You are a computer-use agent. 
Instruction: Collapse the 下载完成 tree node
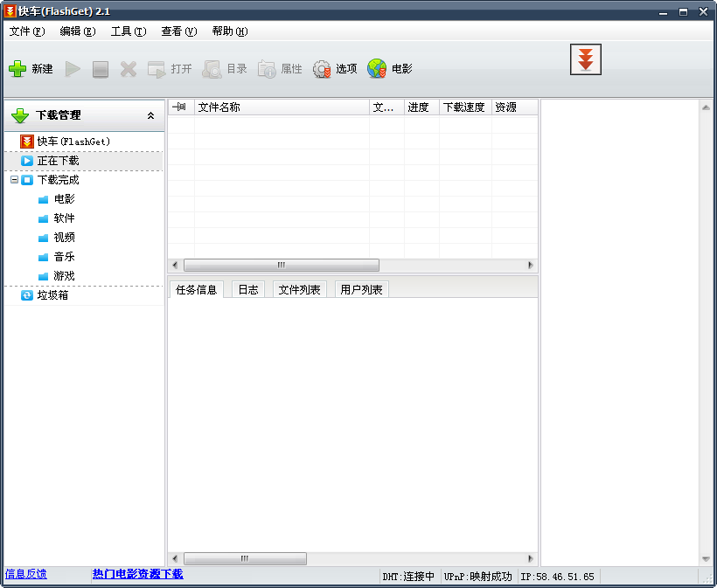[14, 180]
